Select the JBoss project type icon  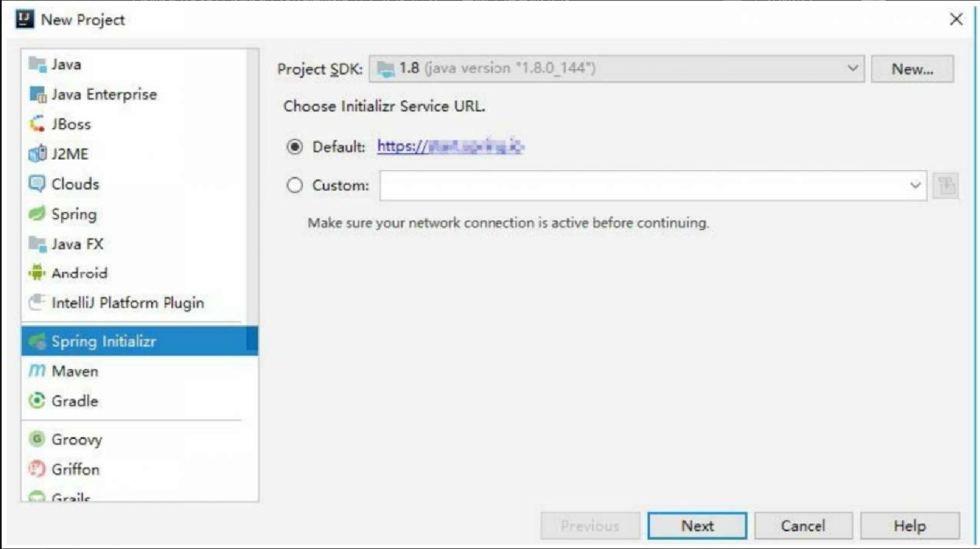tap(37, 124)
